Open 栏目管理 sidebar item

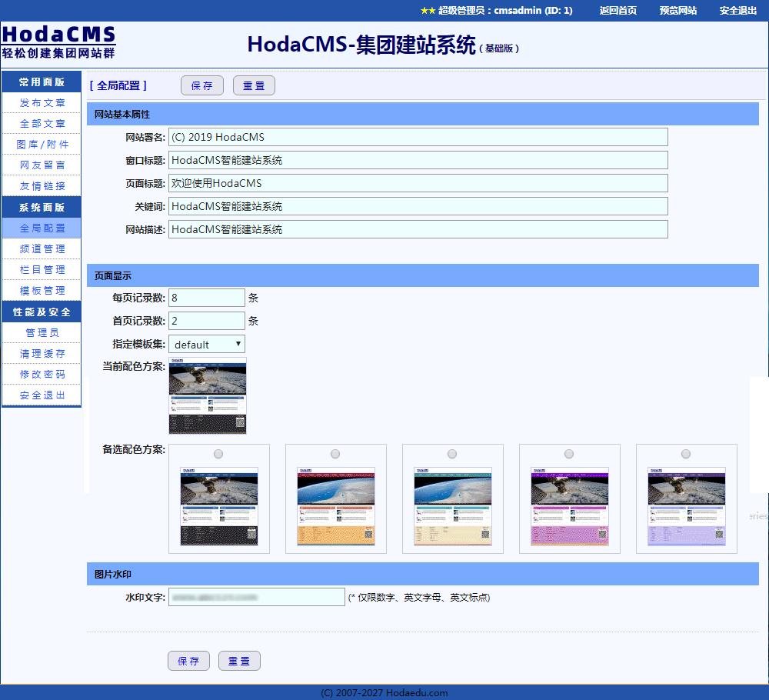[x=42, y=270]
